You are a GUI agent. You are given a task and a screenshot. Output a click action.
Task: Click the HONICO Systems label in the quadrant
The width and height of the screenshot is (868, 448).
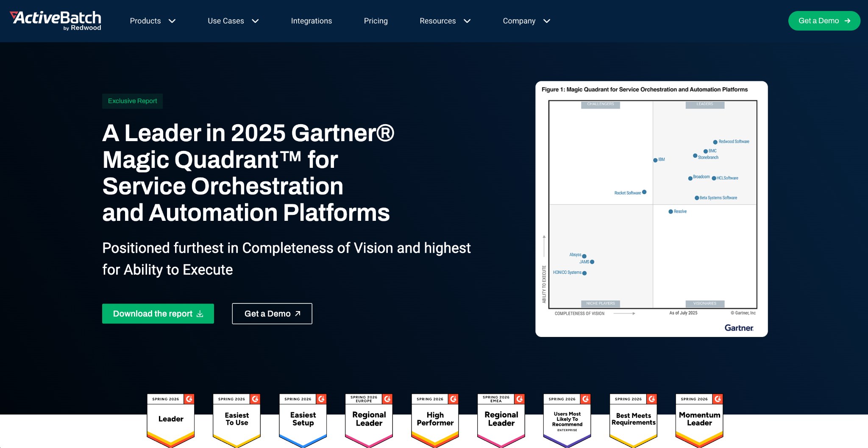pyautogui.click(x=567, y=273)
